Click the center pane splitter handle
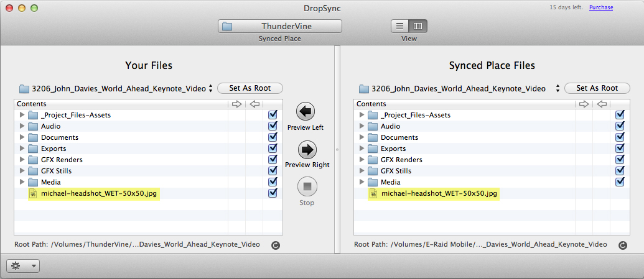644x279 pixels. coord(337,150)
